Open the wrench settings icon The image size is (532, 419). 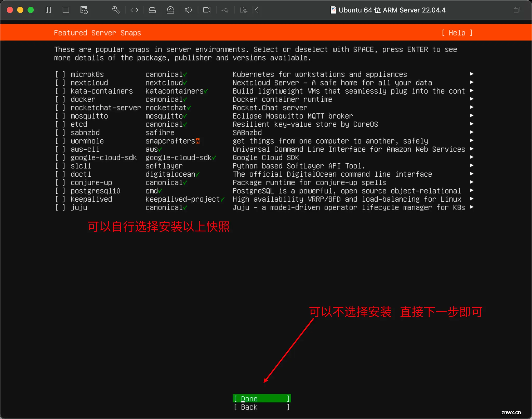(116, 10)
